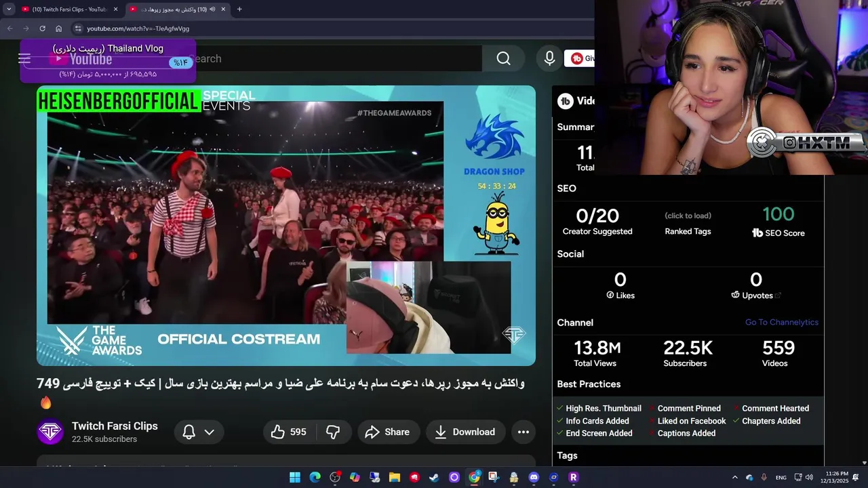Viewport: 868px width, 488px height.
Task: Click the ENG language indicator
Action: 781,477
